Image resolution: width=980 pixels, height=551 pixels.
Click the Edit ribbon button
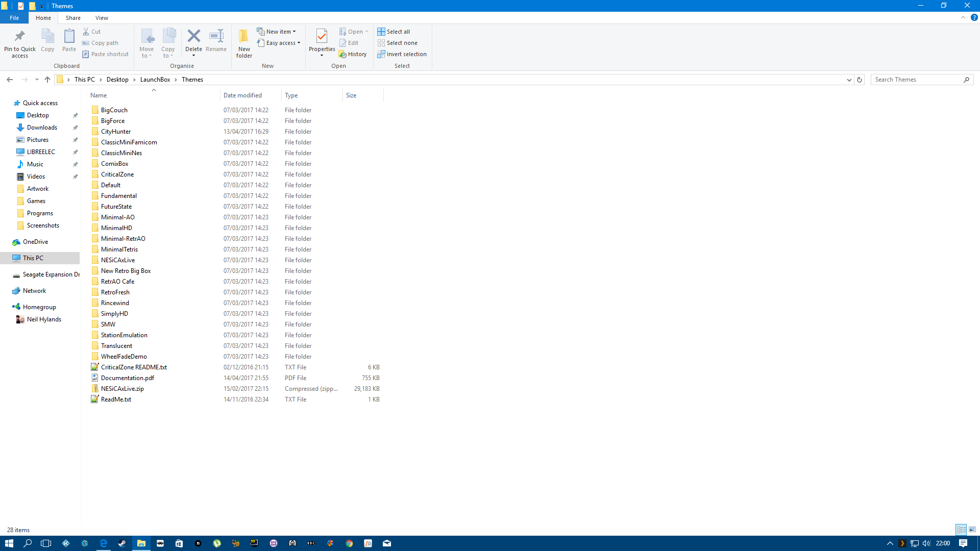[x=349, y=43]
